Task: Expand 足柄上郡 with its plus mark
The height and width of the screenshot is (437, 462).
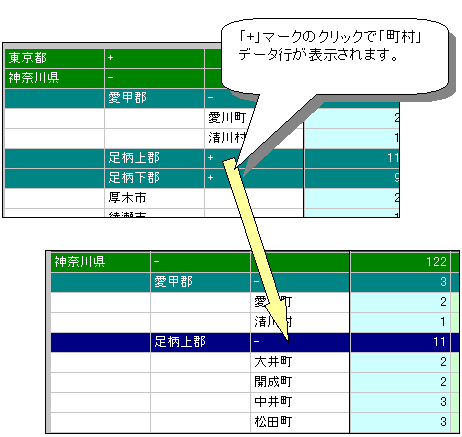Action: [x=210, y=158]
